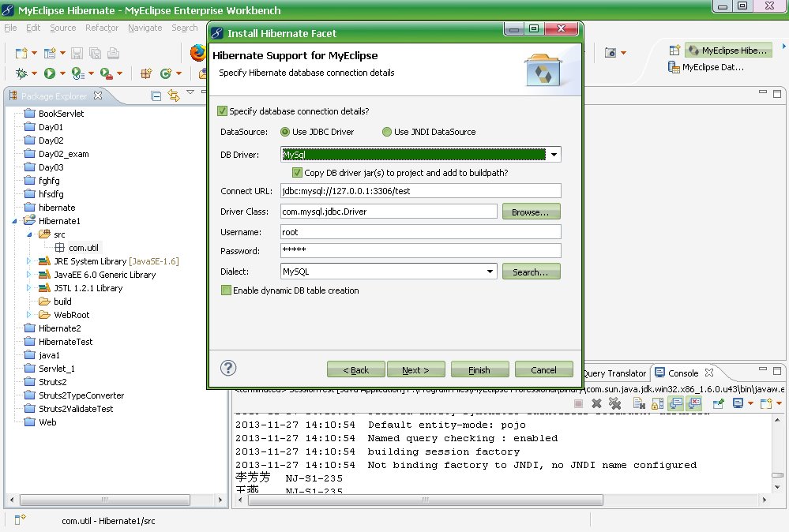Click the Back button in wizard
The image size is (789, 532).
click(x=355, y=369)
